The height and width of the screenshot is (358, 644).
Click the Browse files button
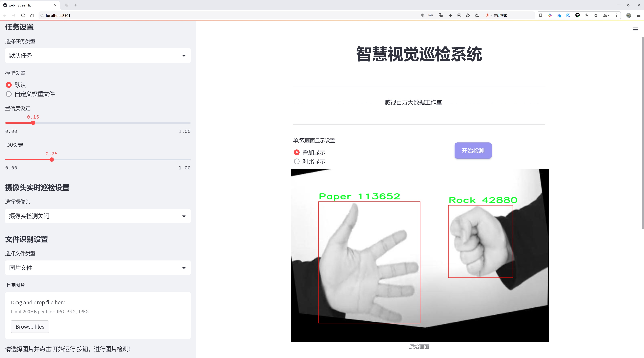point(30,327)
